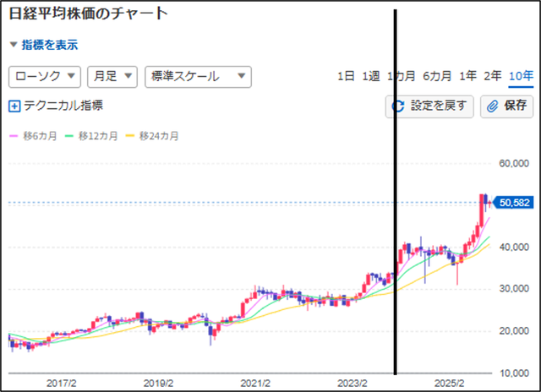Select the 1カ月 time range
The image size is (541, 392).
(x=402, y=76)
